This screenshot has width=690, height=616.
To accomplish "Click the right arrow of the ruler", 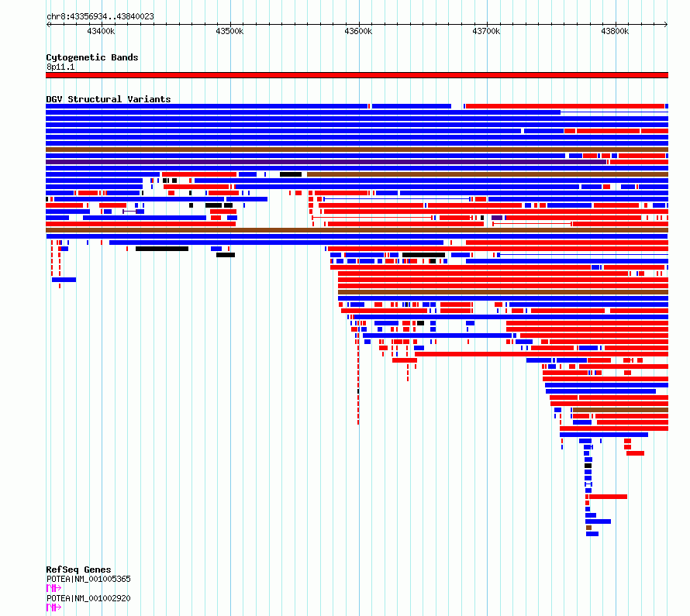I will (x=666, y=25).
